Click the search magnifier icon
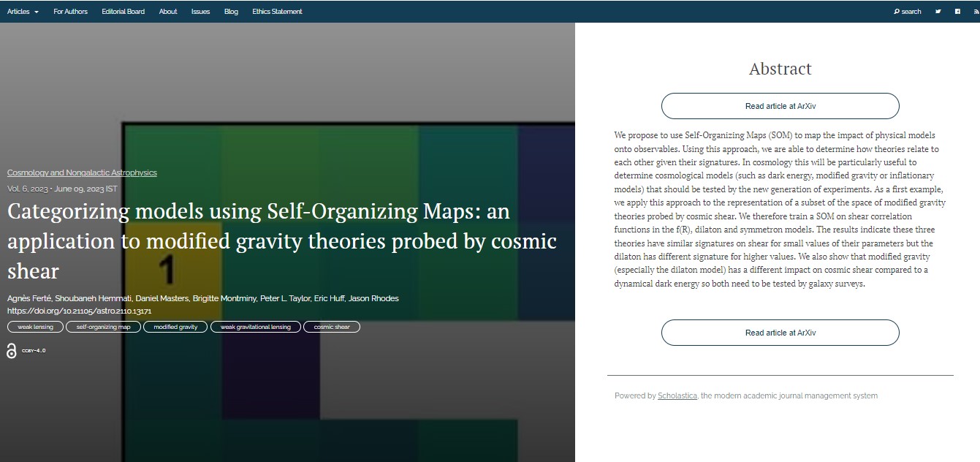Screen dimensions: 980x462 pyautogui.click(x=897, y=12)
